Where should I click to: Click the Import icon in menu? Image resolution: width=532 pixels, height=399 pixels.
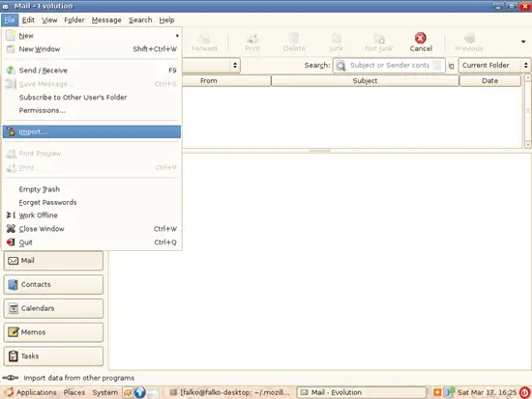[11, 131]
